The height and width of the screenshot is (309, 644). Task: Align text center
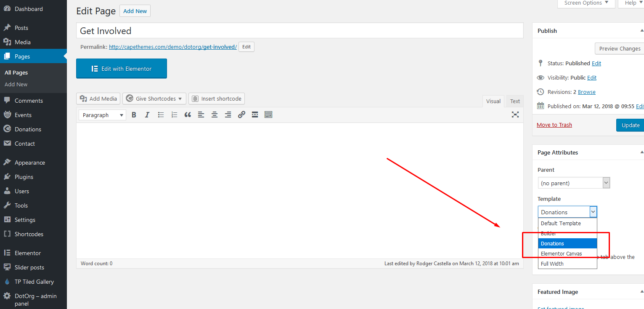click(215, 115)
